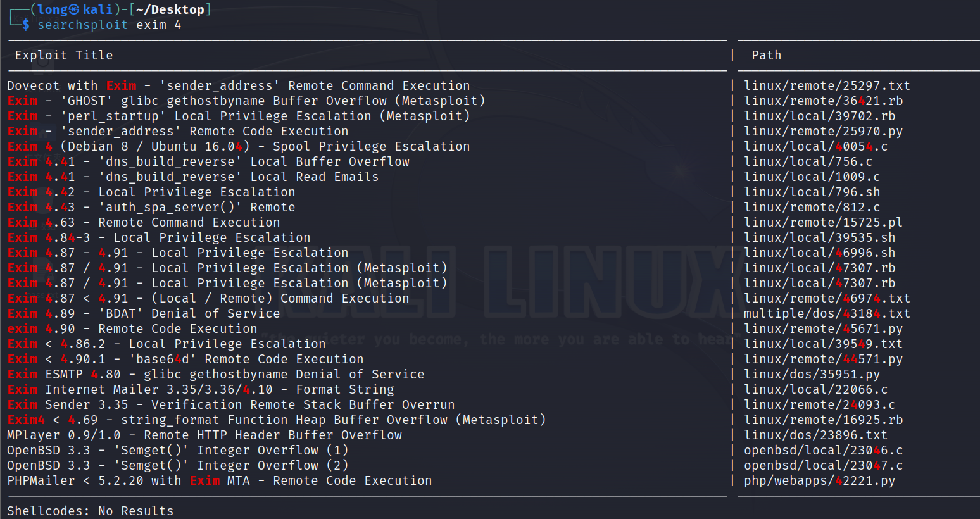This screenshot has height=519, width=980.
Task: Select the Exim 4.87 < 4.91 Command Execution title
Action: [x=208, y=298]
